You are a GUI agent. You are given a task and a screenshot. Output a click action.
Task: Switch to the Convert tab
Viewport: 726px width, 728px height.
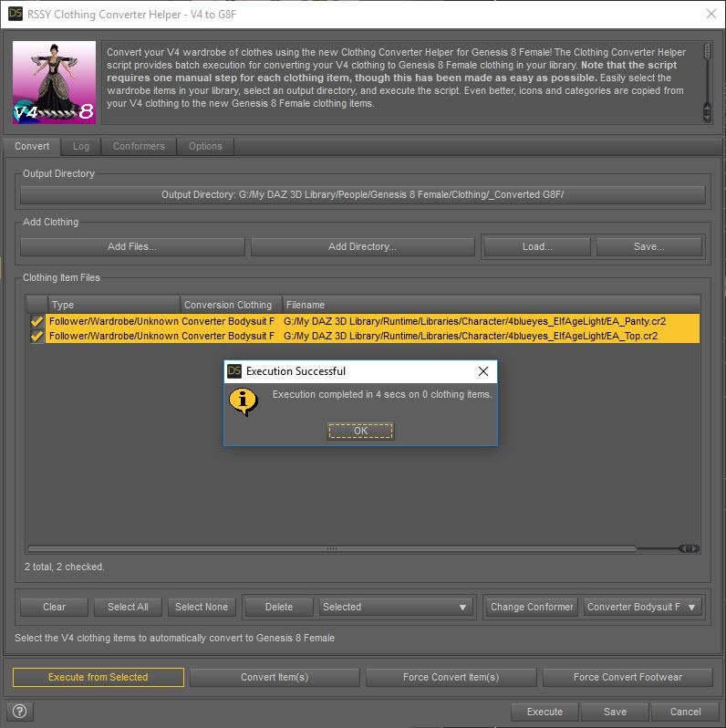(32, 146)
